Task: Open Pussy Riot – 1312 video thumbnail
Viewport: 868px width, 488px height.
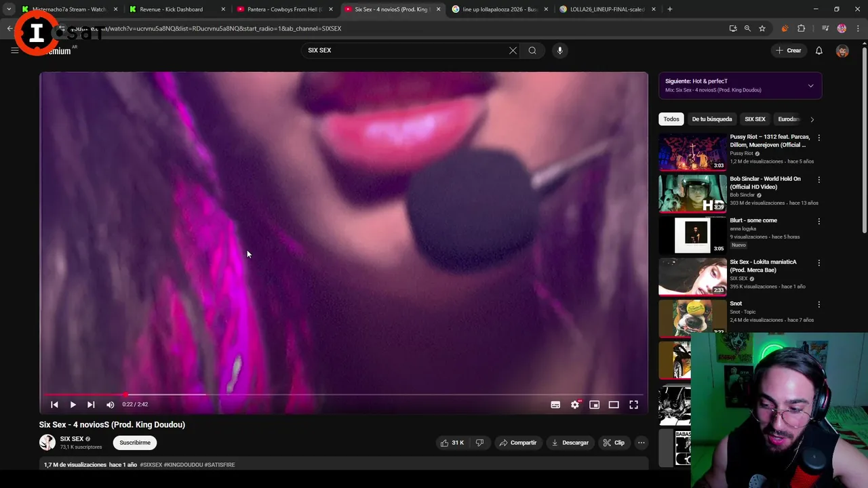Action: pos(692,152)
